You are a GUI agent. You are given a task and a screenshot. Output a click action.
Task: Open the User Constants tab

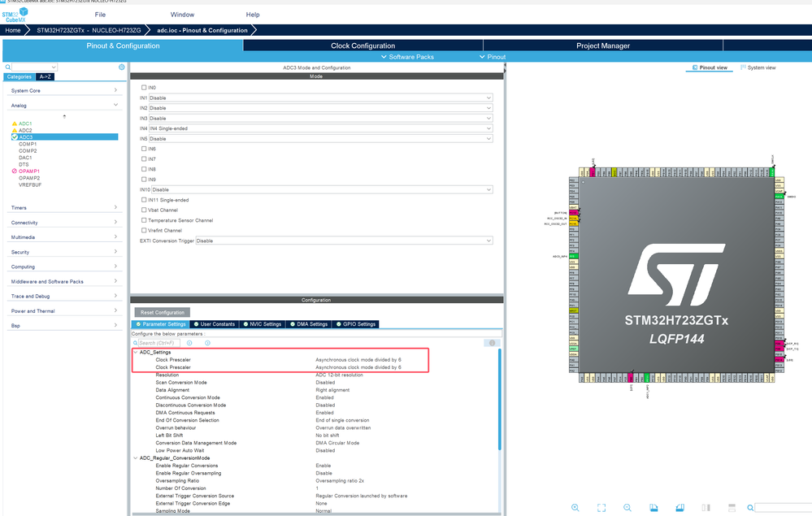(215, 324)
